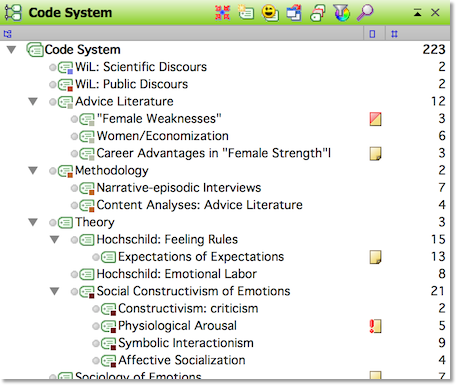Click the root Code System code icon
Screen dimensions: 456x385
[x=35, y=50]
